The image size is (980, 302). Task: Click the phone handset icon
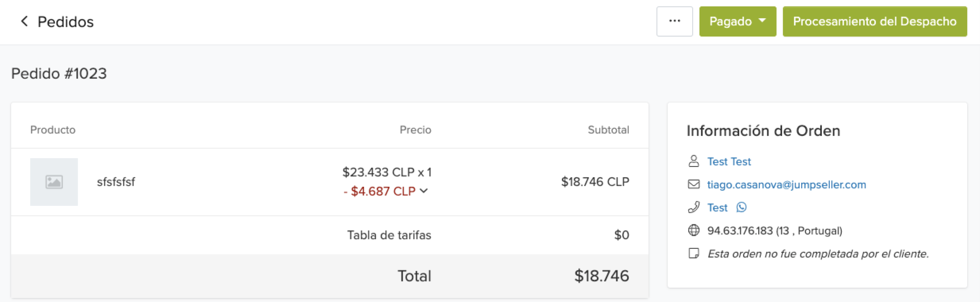point(693,207)
